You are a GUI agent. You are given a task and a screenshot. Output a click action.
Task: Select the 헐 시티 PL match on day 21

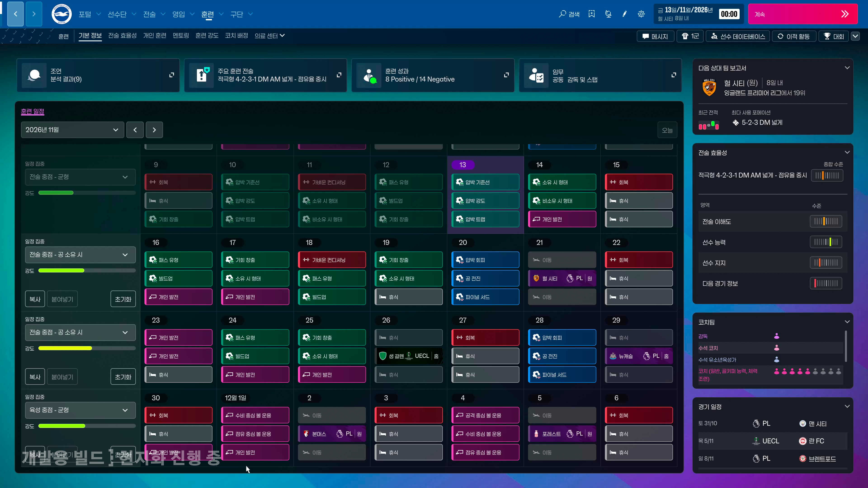tap(562, 278)
